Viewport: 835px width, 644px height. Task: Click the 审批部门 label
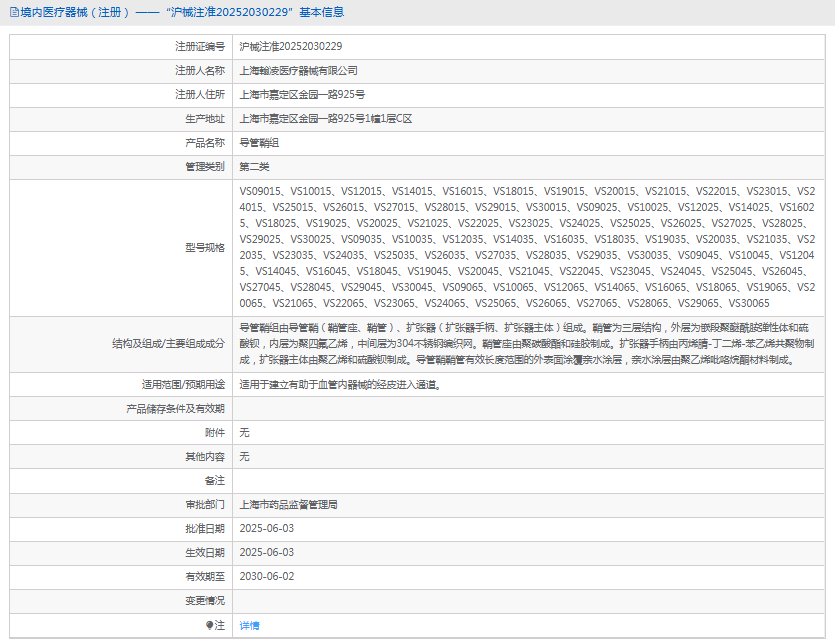coord(205,504)
